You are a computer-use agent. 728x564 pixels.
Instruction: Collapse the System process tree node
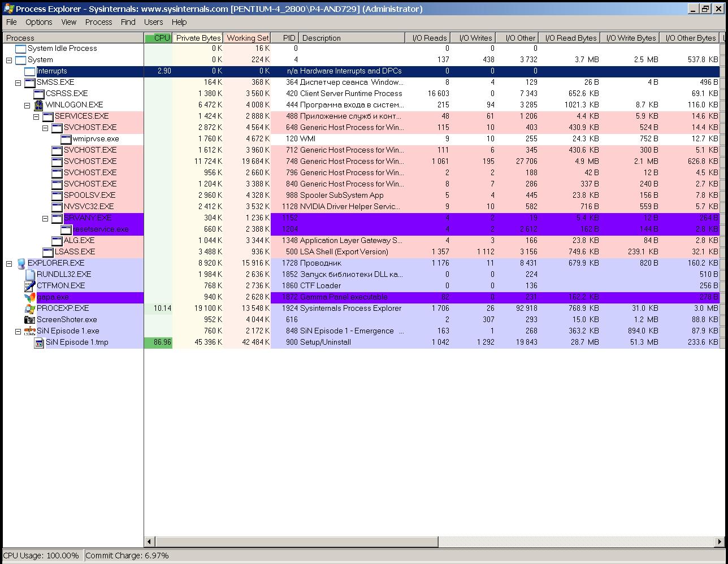[9, 60]
